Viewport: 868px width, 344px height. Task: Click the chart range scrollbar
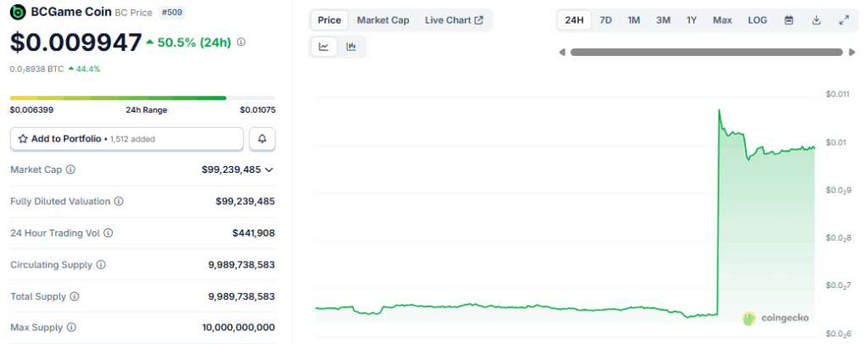pyautogui.click(x=707, y=53)
